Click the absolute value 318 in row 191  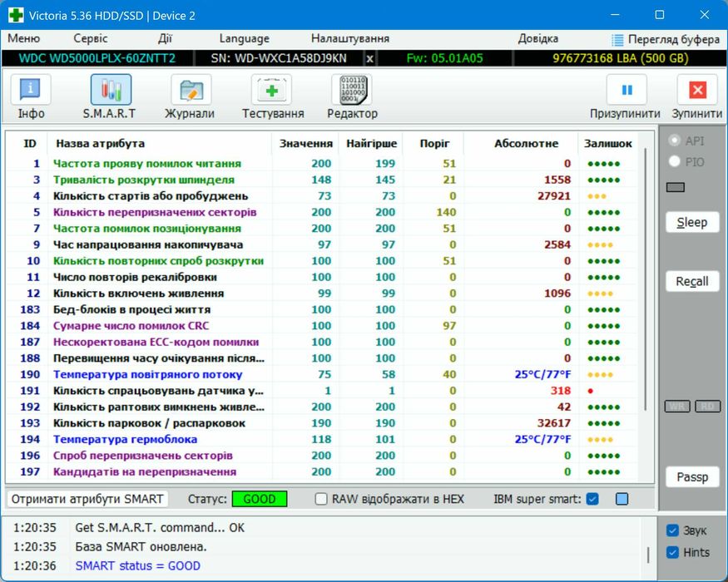click(x=561, y=391)
